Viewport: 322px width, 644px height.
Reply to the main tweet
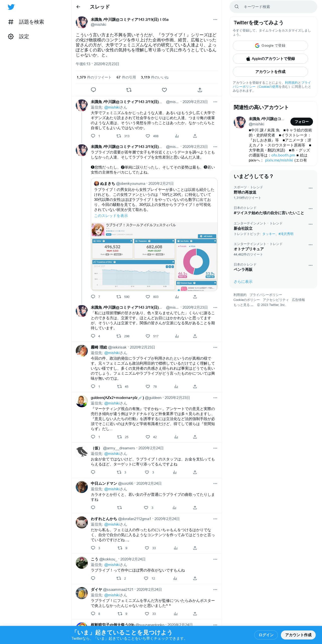[93, 90]
